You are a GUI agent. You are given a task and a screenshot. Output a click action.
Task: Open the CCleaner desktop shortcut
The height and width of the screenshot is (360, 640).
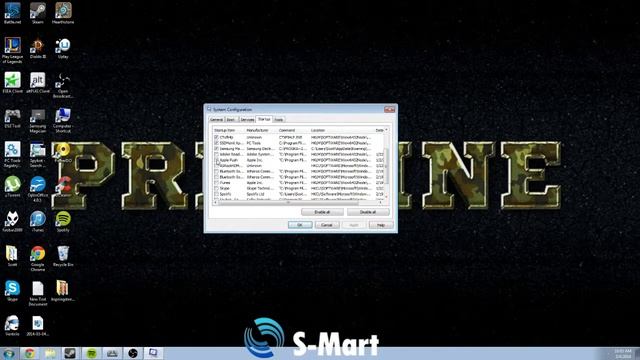(x=63, y=187)
